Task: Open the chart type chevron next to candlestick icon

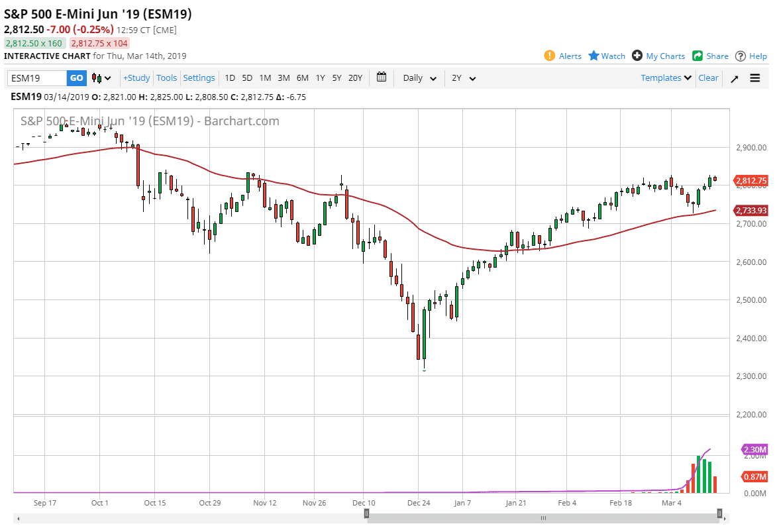Action: 108,78
